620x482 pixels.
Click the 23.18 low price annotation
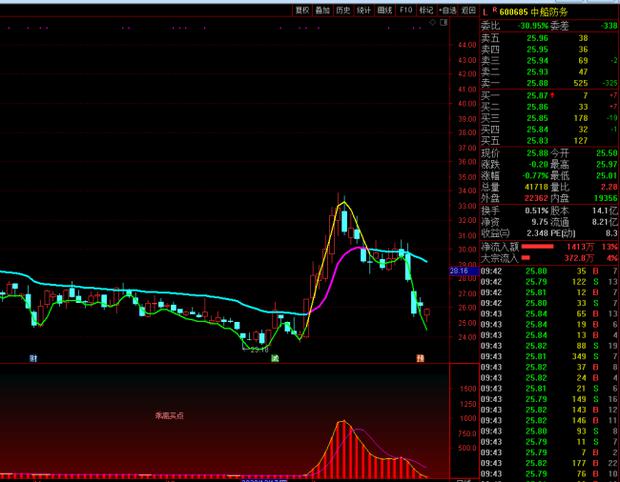(x=259, y=350)
